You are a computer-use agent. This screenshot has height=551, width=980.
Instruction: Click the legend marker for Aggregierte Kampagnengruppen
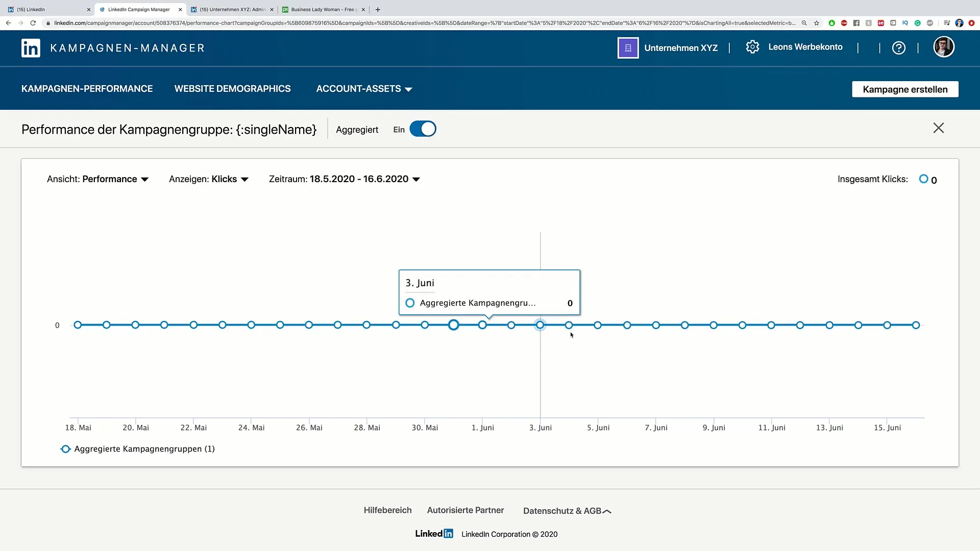(65, 449)
